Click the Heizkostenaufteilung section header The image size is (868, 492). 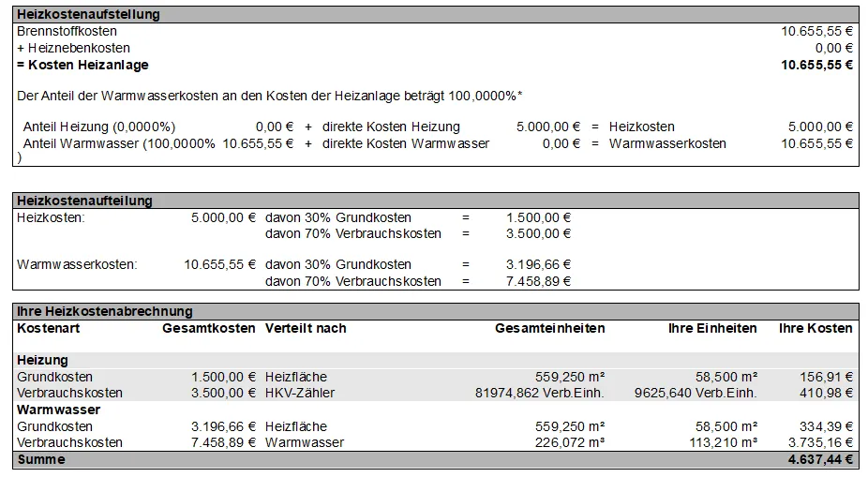tap(85, 201)
